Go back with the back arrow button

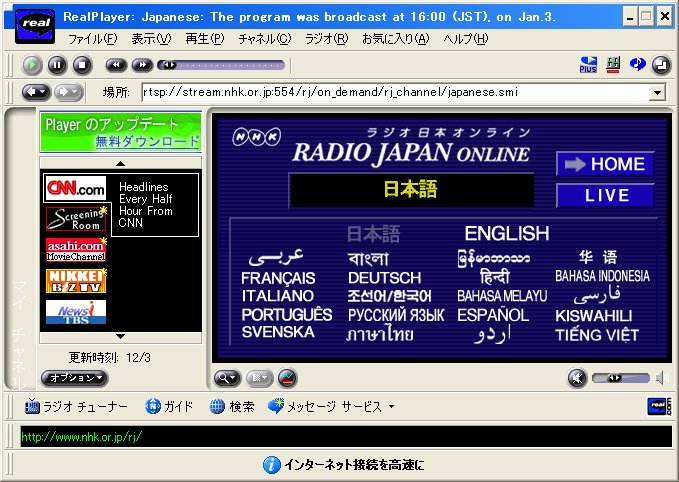[36, 92]
